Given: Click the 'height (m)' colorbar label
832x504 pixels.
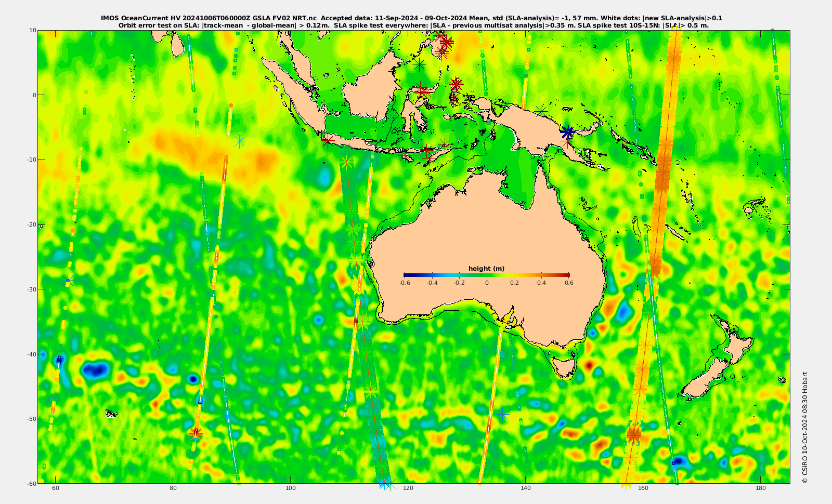Looking at the screenshot, I should [x=486, y=269].
